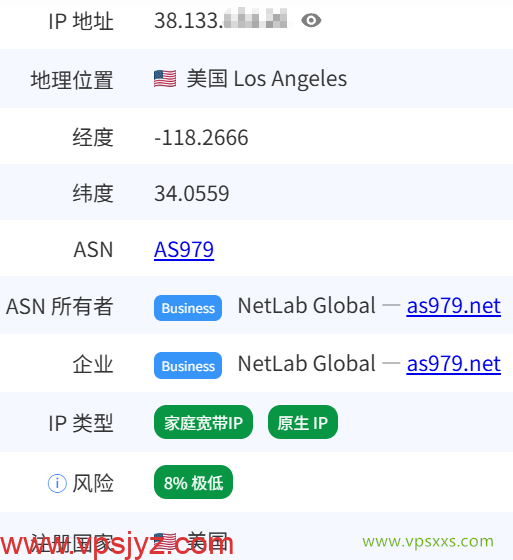This screenshot has height=560, width=513.
Task: Reveal the hidden IP address with eye icon
Action: [x=311, y=20]
